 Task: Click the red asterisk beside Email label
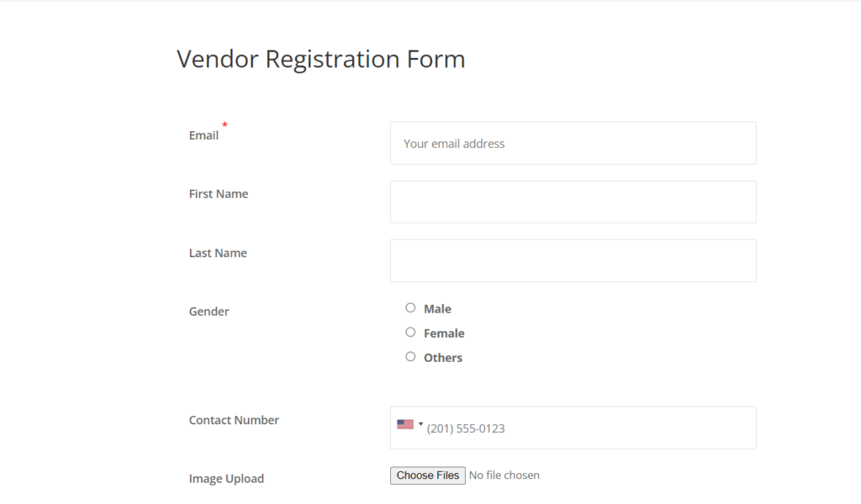click(x=224, y=125)
